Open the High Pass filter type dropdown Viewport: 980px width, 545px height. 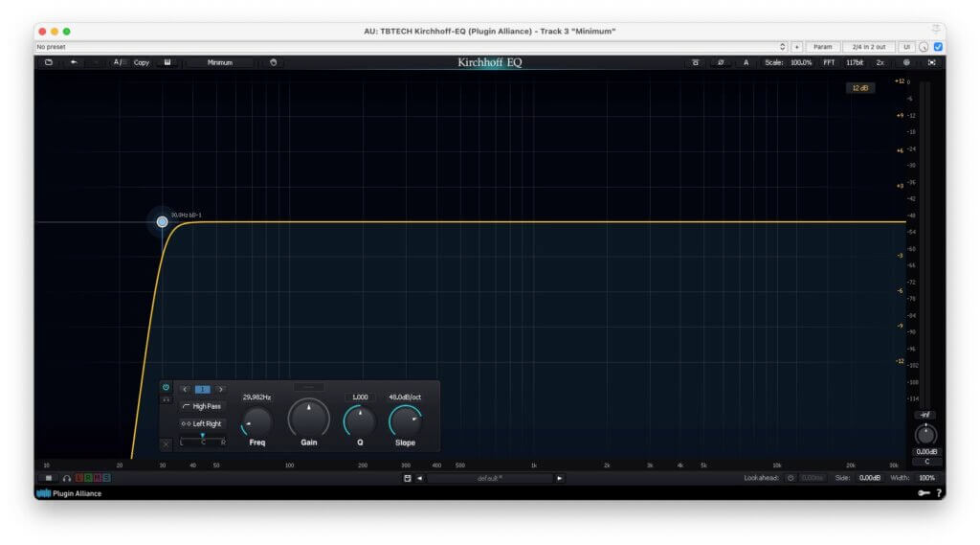201,406
